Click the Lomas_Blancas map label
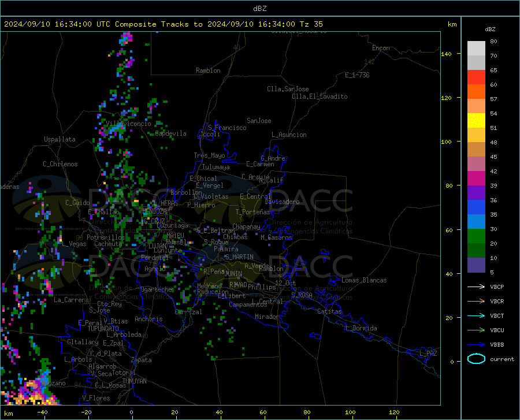The width and height of the screenshot is (520, 420). click(364, 280)
